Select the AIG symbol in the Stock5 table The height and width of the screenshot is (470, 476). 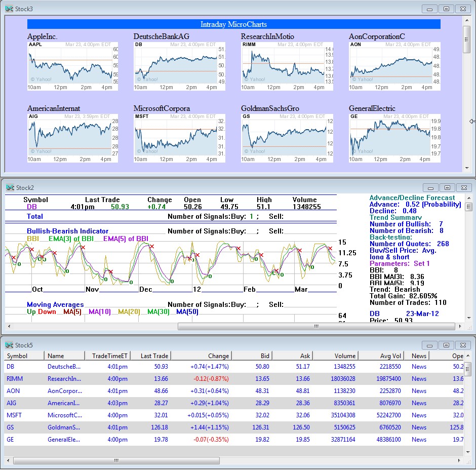pos(11,403)
